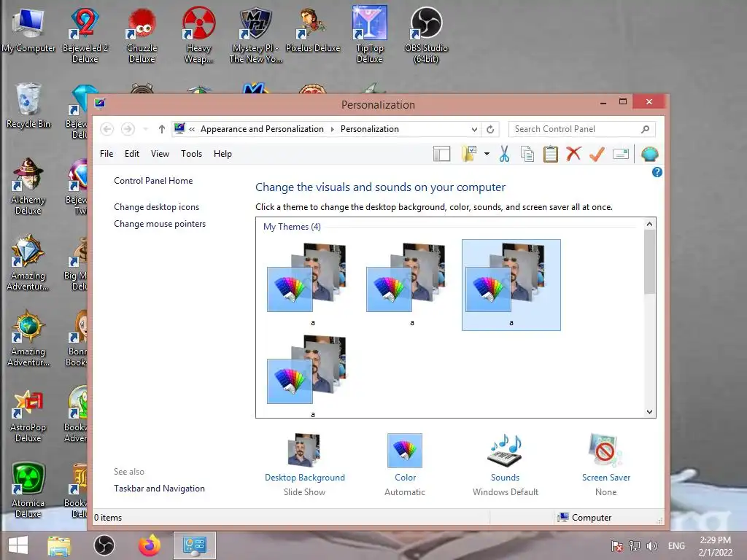
Task: Open the recent locations dropdown arrow
Action: 145,129
